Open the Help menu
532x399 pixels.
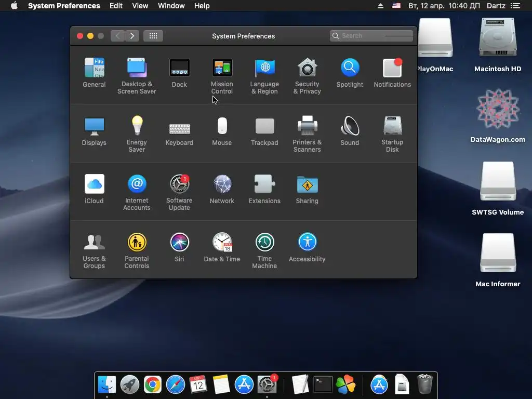click(x=202, y=6)
